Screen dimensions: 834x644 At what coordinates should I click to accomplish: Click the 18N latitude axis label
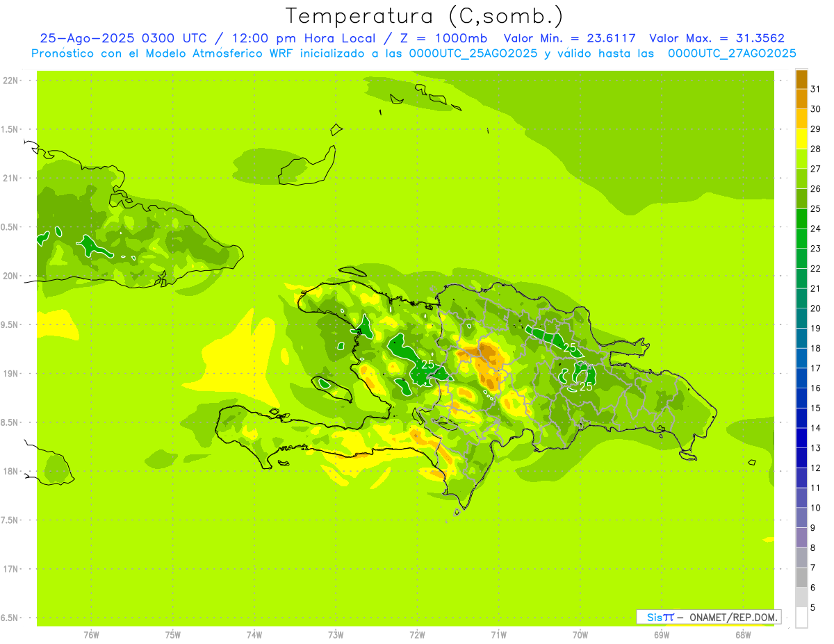tap(10, 472)
